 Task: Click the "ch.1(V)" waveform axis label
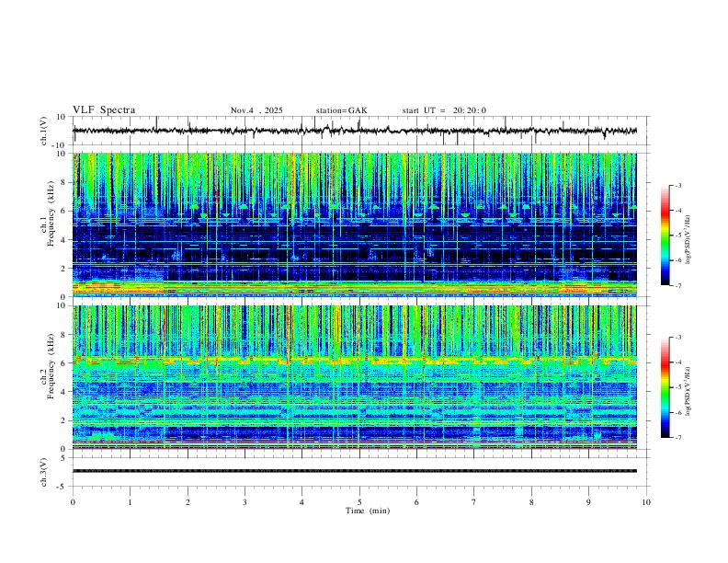click(44, 131)
